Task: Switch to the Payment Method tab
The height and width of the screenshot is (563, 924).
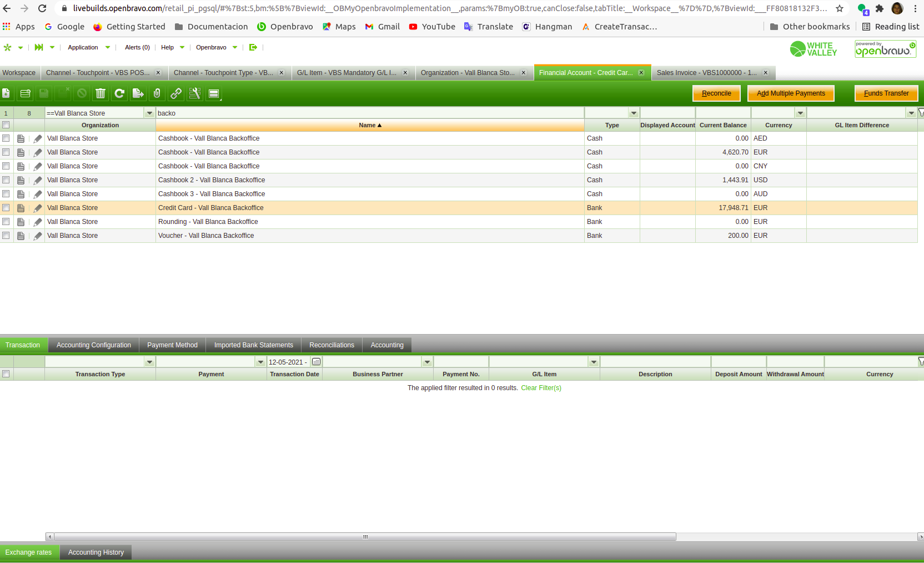Action: coord(172,345)
